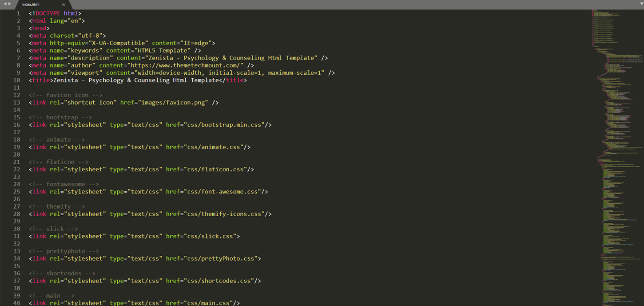644x306 pixels.
Task: Click the "utf-8" charset value
Action: (90, 36)
